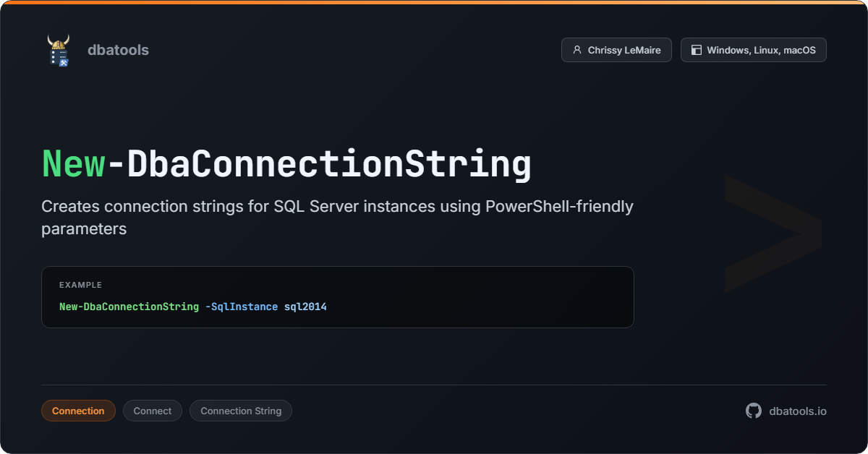Click the green "New" in the title
This screenshot has width=868, height=454.
tap(74, 164)
